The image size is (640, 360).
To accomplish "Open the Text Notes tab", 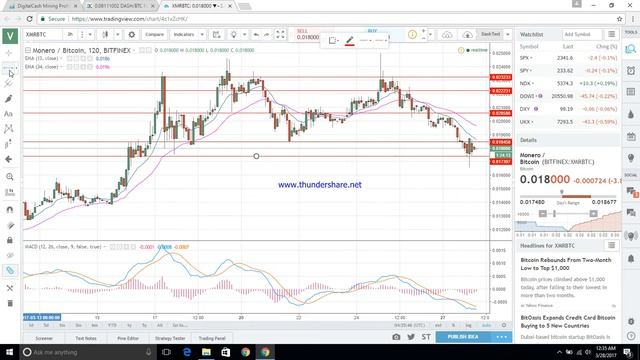I will 86,338.
